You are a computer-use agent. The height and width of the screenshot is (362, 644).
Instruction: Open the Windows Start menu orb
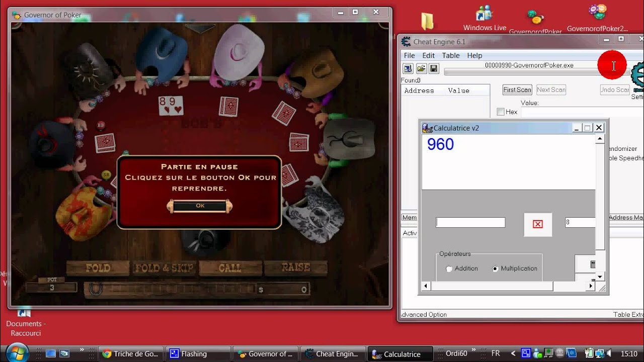pyautogui.click(x=18, y=353)
